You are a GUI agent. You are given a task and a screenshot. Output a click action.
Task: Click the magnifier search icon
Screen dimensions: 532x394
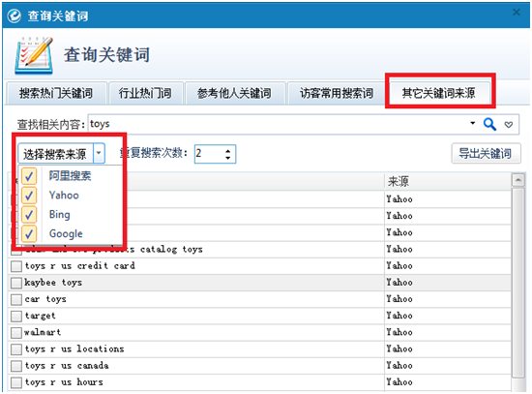[489, 124]
